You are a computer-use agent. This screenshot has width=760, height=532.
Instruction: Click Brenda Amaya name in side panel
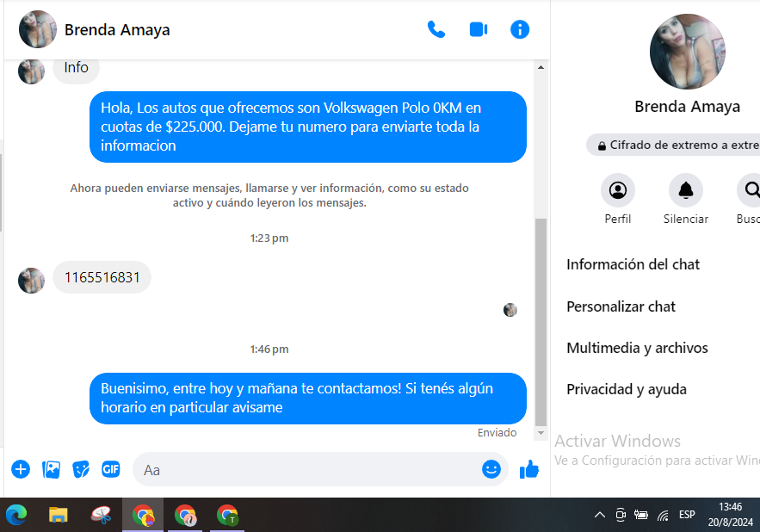click(688, 106)
